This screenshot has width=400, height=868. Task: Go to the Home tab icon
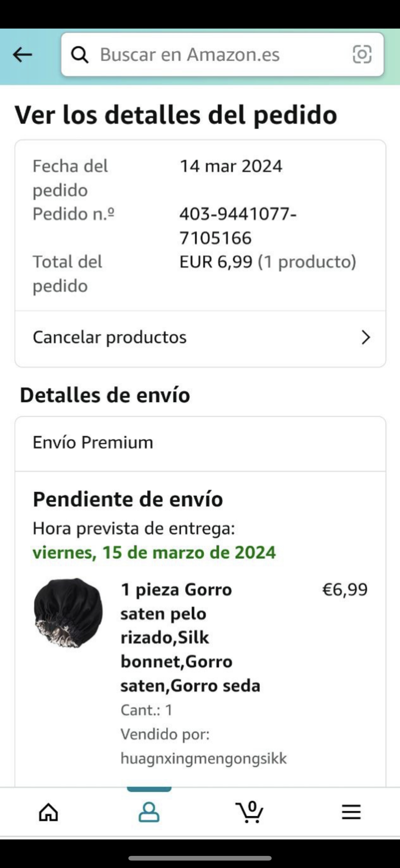pyautogui.click(x=48, y=812)
